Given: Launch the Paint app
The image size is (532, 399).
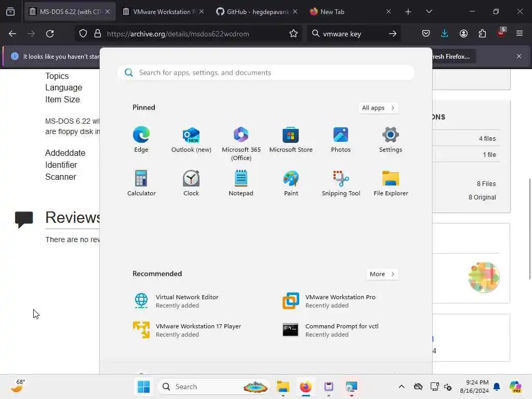Looking at the screenshot, I should point(291,183).
